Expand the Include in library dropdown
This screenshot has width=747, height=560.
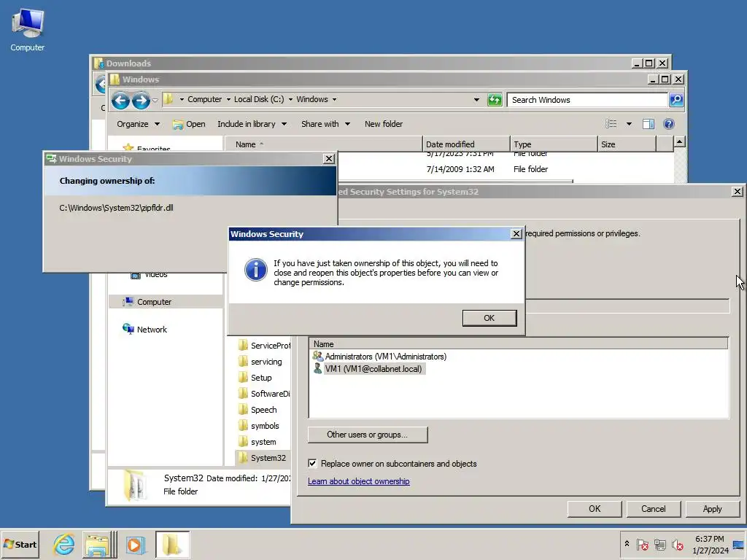pos(252,124)
